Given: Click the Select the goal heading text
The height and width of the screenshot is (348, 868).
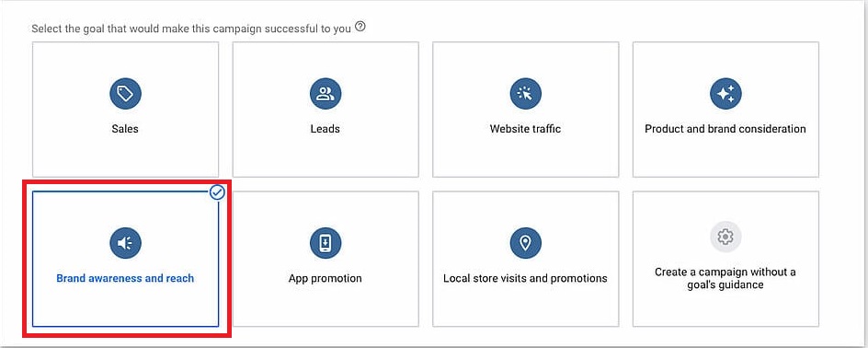Looking at the screenshot, I should click(x=191, y=29).
